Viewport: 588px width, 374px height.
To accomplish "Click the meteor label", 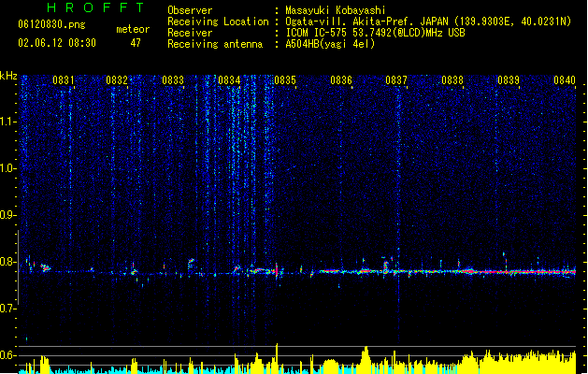I will pyautogui.click(x=133, y=29).
